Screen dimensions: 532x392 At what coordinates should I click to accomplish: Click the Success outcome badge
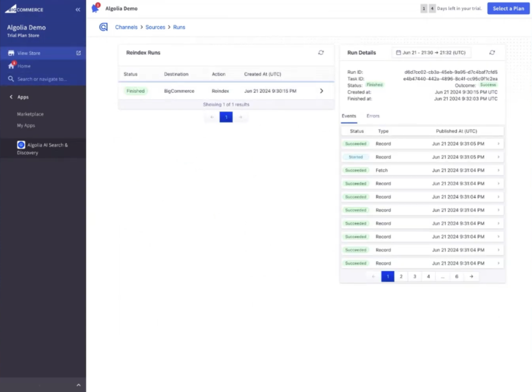(x=488, y=85)
